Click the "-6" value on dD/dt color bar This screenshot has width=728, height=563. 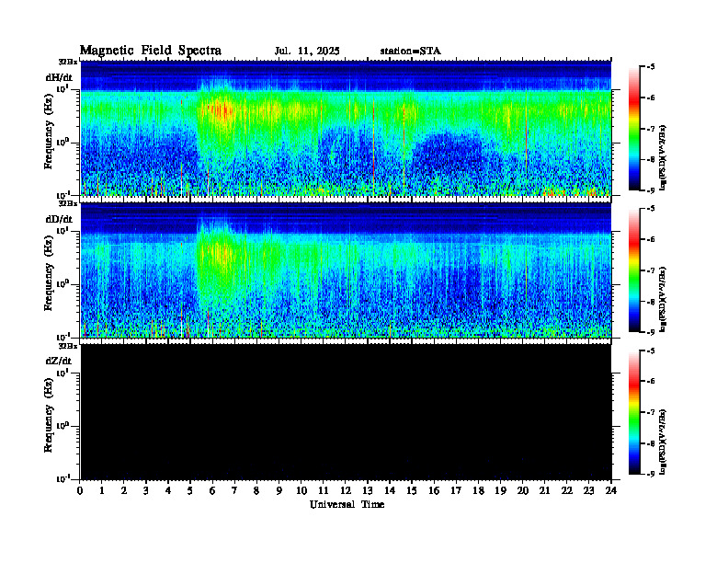click(650, 239)
